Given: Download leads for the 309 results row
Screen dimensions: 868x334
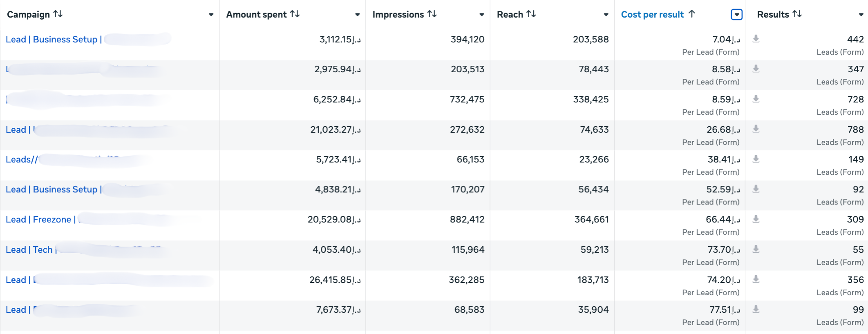Looking at the screenshot, I should point(756,219).
